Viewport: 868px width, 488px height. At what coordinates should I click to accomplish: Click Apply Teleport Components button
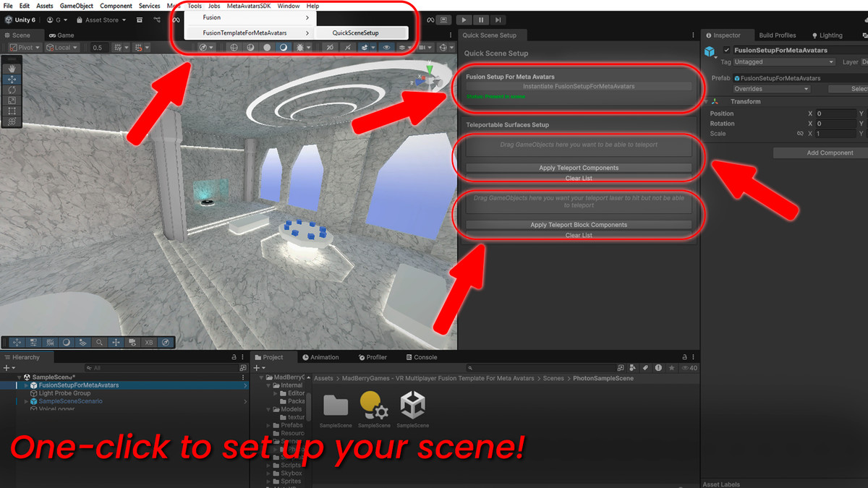click(x=579, y=168)
